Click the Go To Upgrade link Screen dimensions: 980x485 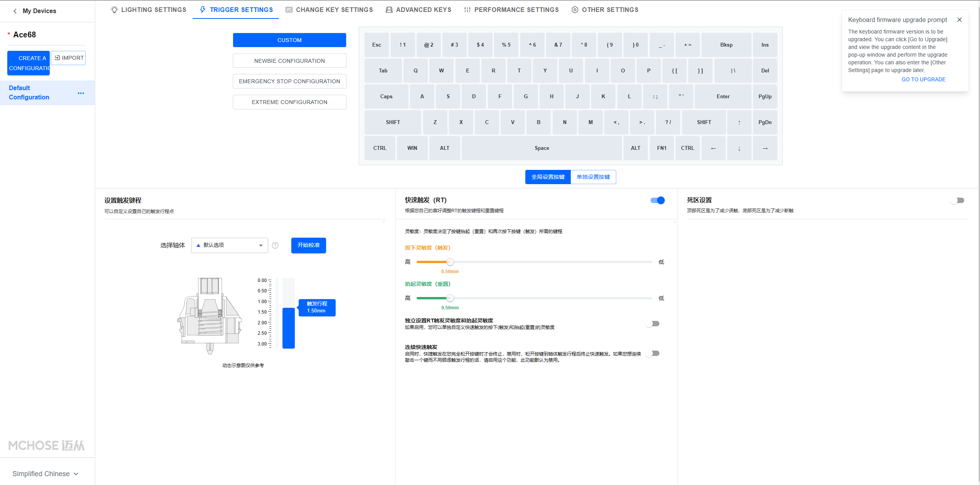pyautogui.click(x=923, y=79)
